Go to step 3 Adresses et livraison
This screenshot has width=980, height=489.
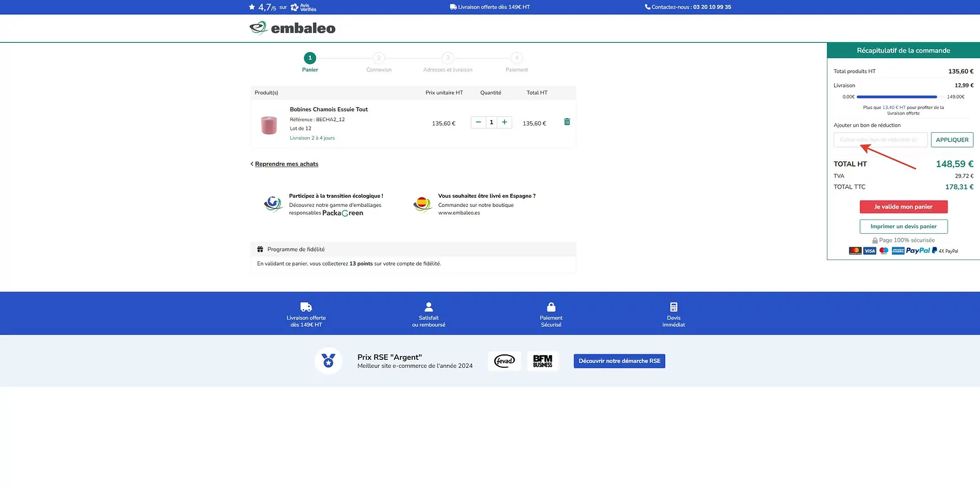(x=448, y=62)
